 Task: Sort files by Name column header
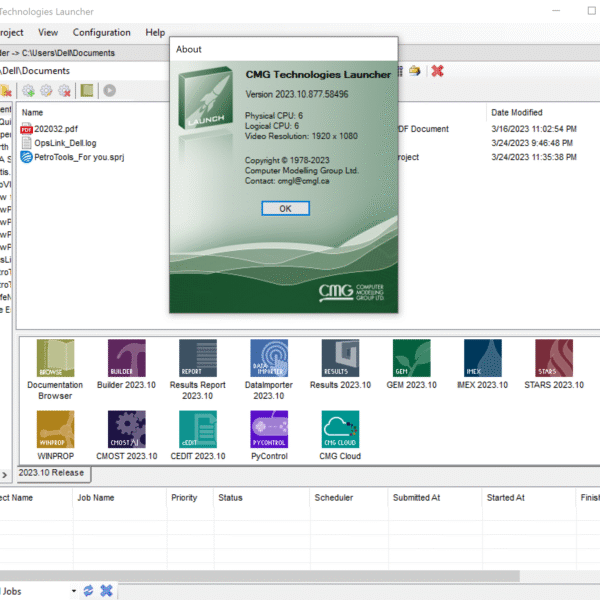(x=32, y=112)
